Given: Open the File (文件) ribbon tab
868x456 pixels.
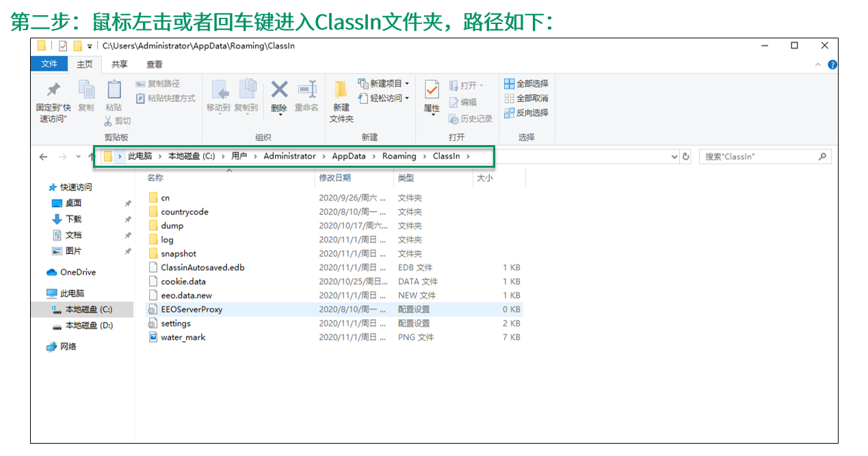Looking at the screenshot, I should coord(49,64).
